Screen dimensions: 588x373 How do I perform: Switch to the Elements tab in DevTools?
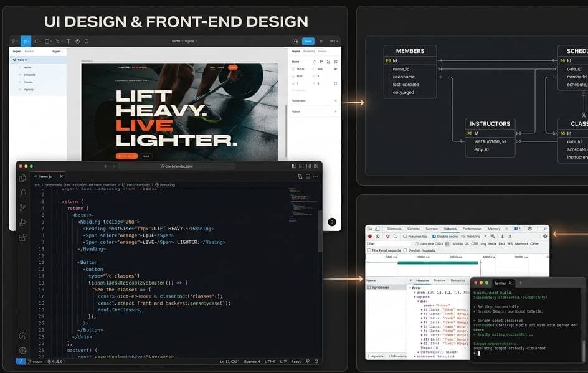(394, 229)
